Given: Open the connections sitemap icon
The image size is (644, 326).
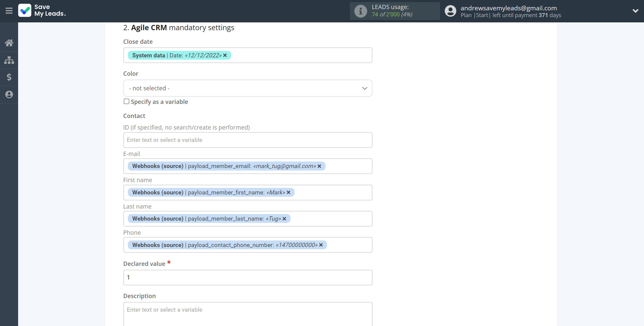Looking at the screenshot, I should (9, 60).
